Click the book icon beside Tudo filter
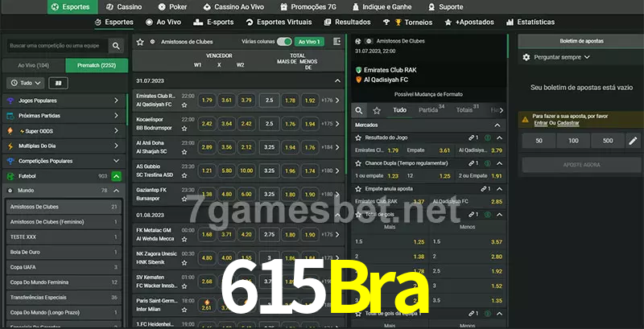 [x=58, y=83]
